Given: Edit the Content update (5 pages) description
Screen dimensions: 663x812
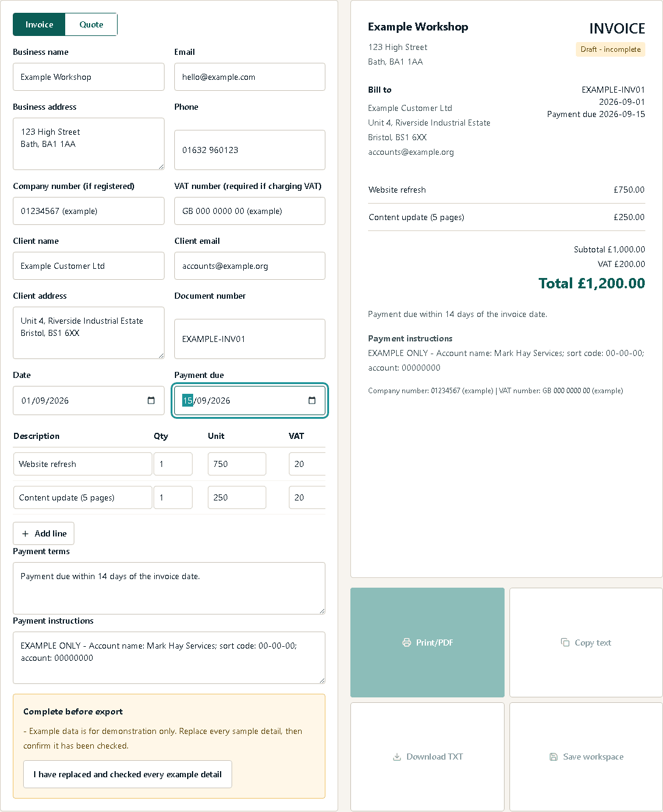Looking at the screenshot, I should (83, 497).
